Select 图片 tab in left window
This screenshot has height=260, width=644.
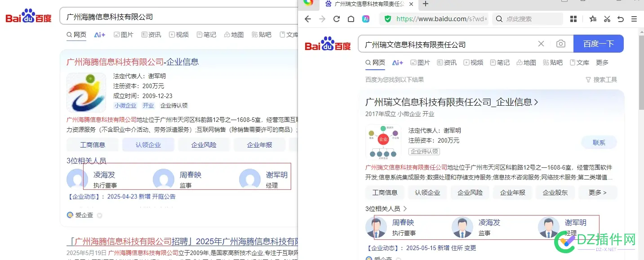click(x=124, y=35)
